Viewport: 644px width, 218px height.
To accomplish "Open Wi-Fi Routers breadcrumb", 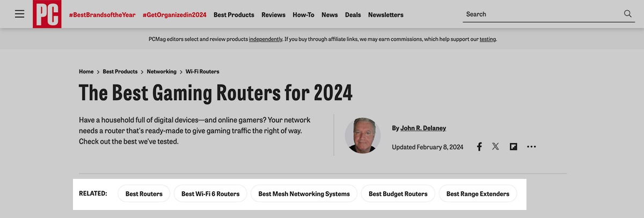I will [202, 71].
